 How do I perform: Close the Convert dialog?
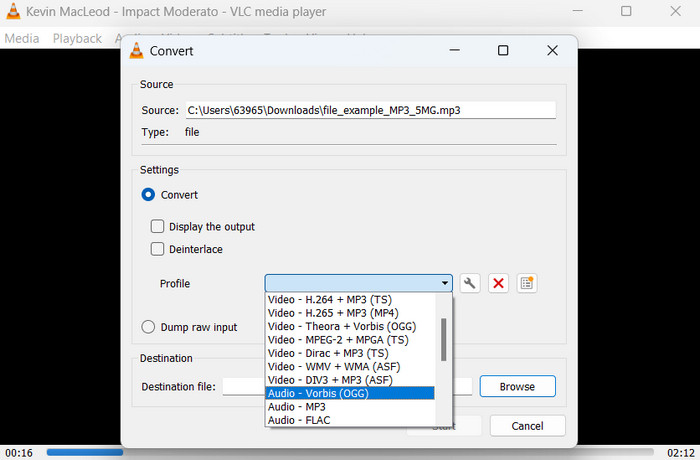click(x=552, y=50)
